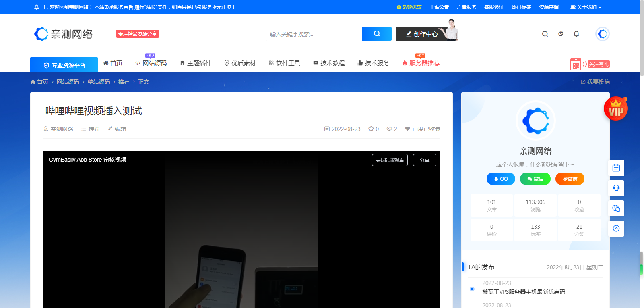Click the 亲测网络 site logo
The height and width of the screenshot is (308, 644).
(x=64, y=34)
